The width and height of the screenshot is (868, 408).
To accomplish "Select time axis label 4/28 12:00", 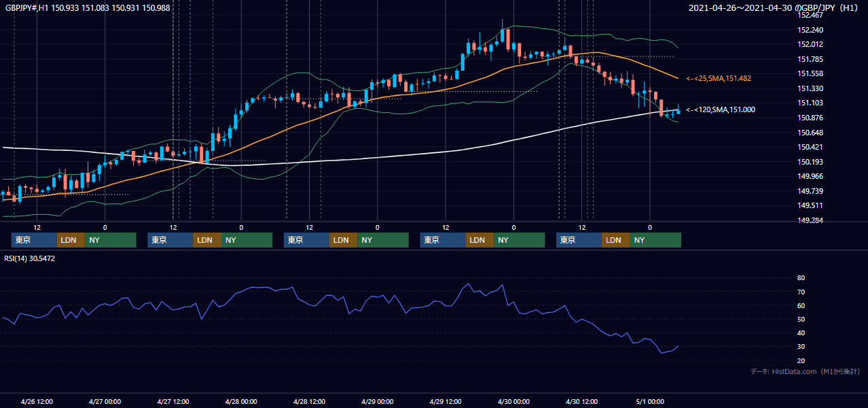I will [x=310, y=401].
